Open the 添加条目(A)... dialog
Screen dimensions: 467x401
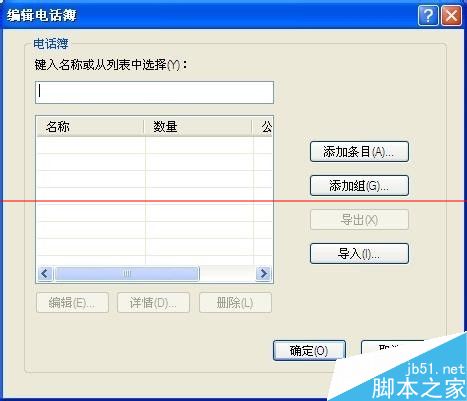(x=359, y=152)
